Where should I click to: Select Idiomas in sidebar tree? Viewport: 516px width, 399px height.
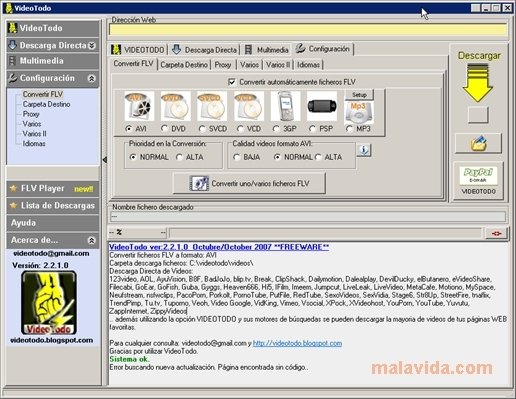[34, 144]
